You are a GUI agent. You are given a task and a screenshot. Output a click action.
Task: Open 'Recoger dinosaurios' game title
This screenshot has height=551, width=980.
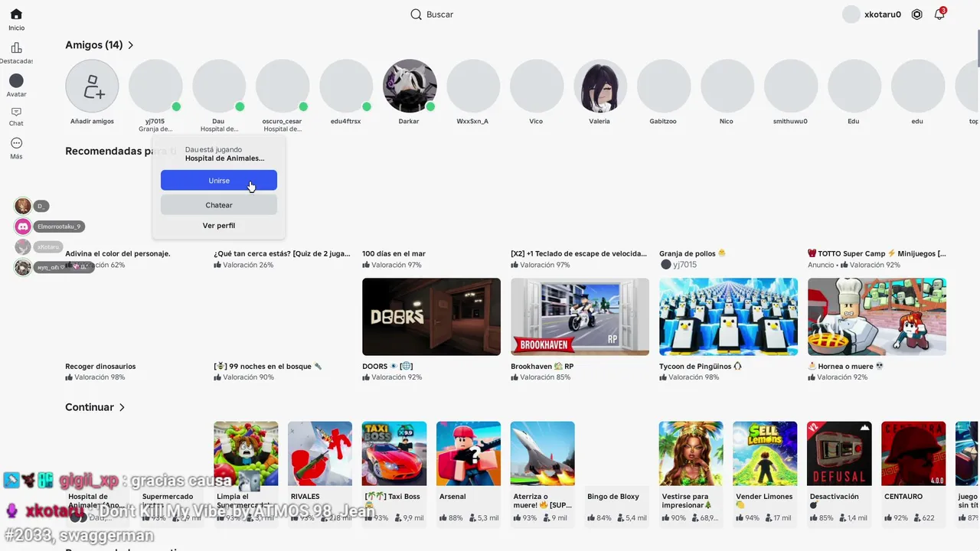click(100, 367)
